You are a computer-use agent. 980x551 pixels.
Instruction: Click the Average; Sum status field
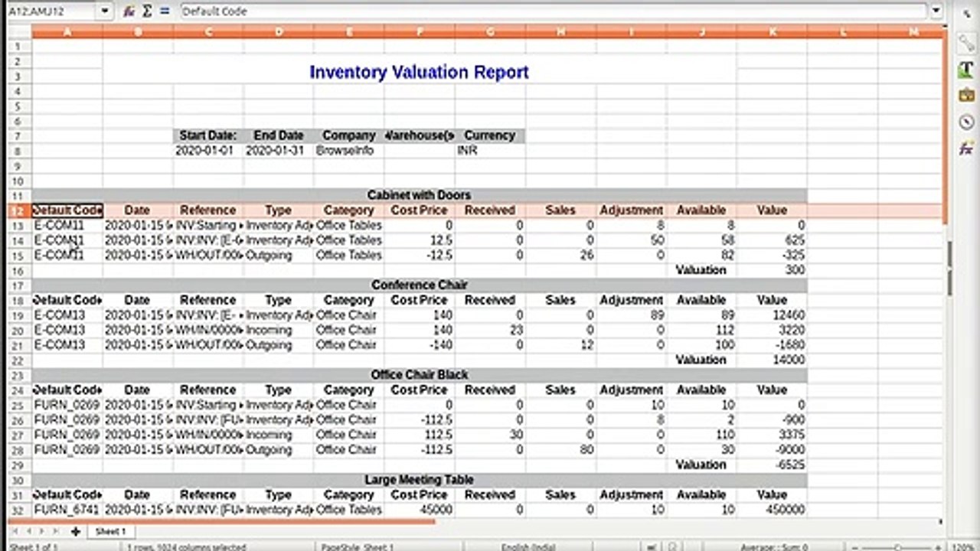click(774, 547)
